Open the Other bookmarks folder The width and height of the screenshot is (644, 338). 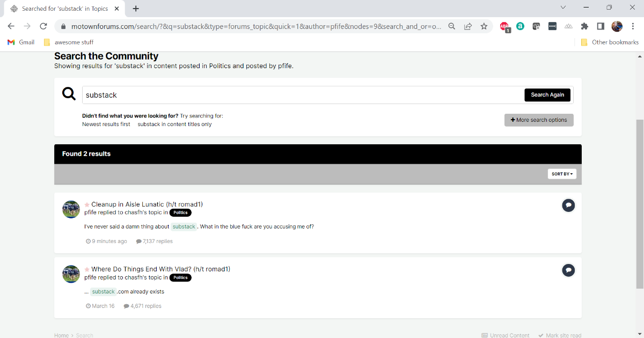coord(610,42)
